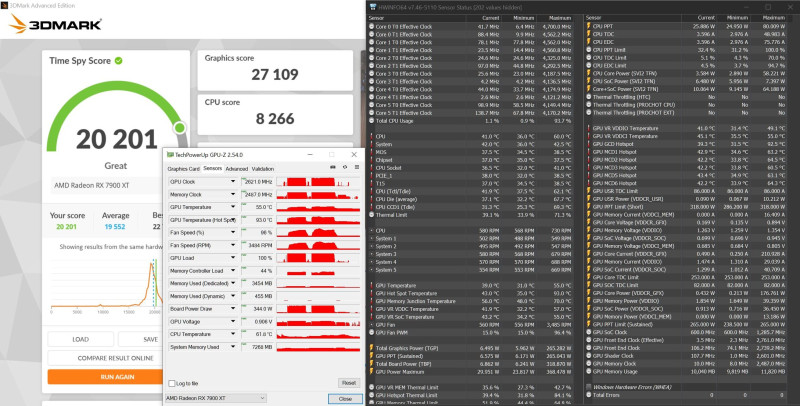Click the Total CPU Usage clock icon
800x406 pixels.
pos(371,121)
